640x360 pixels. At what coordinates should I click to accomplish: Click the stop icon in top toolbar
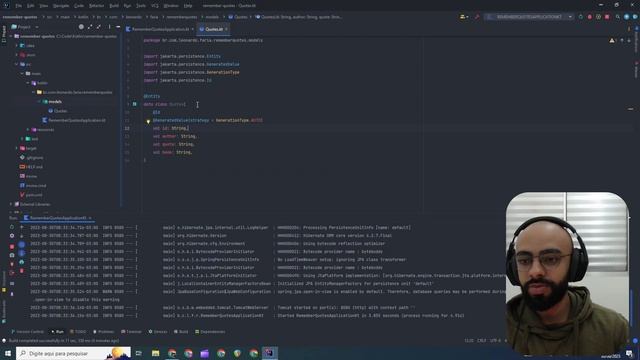[x=607, y=17]
